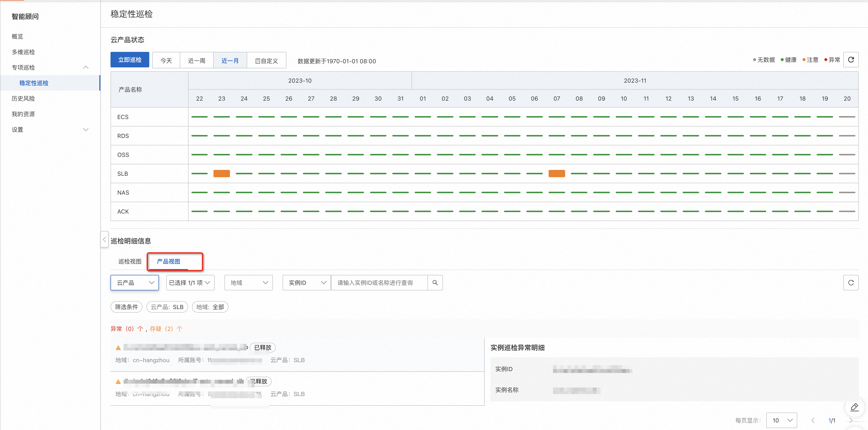Click the 筛选条件 filter tag
868x430 pixels.
(x=126, y=307)
